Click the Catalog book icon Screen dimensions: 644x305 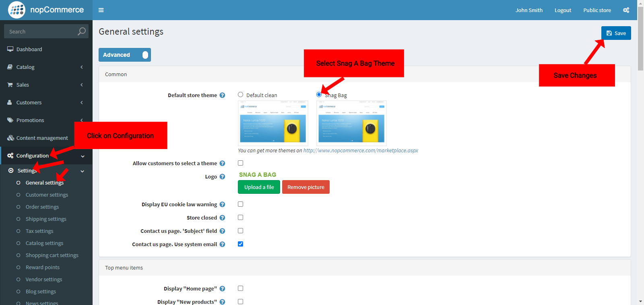click(x=10, y=67)
